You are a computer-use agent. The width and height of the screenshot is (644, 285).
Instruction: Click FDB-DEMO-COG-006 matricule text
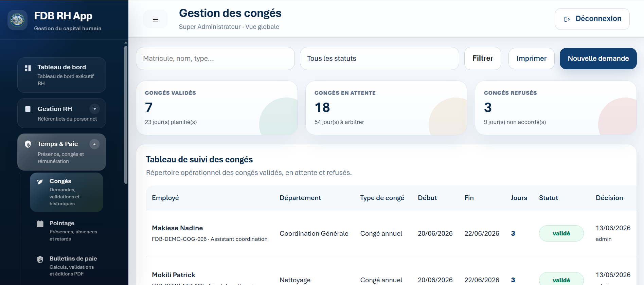[x=179, y=239]
